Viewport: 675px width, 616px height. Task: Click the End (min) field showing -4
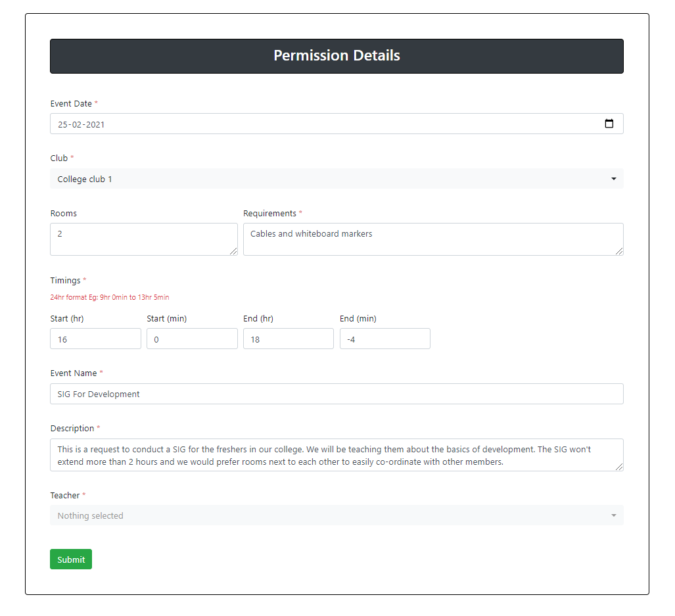point(385,339)
